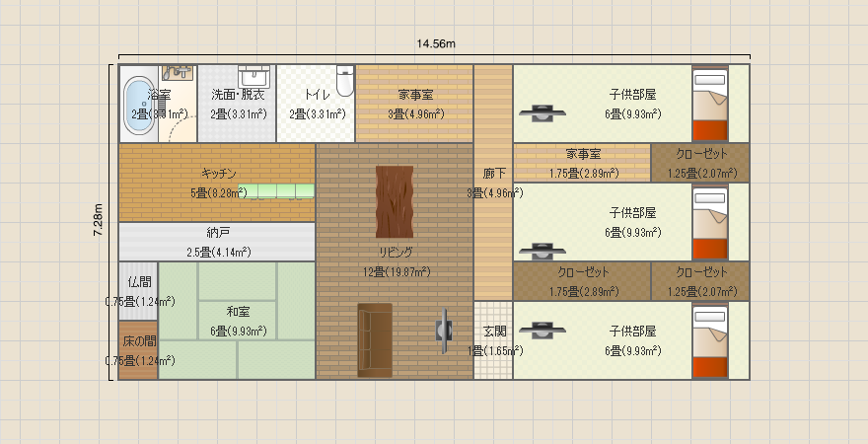
Task: Select the washbasin in 洗面・脱衣 room
Action: [254, 75]
